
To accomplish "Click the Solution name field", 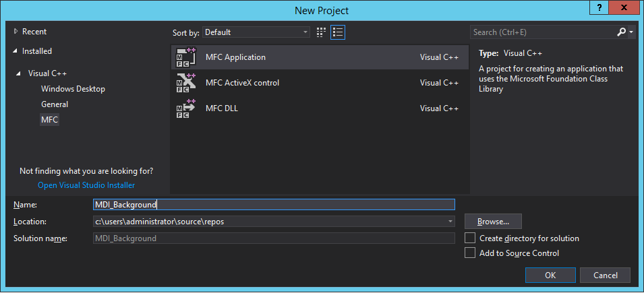I will (x=274, y=238).
